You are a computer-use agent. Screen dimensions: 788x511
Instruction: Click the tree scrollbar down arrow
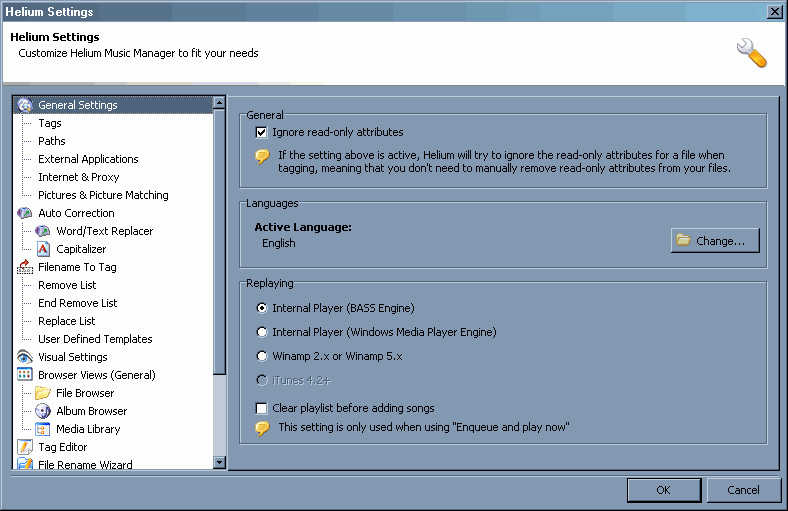point(219,462)
